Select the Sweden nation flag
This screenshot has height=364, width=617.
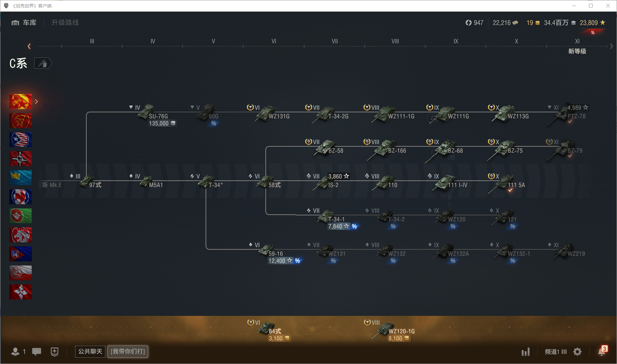[x=21, y=178]
